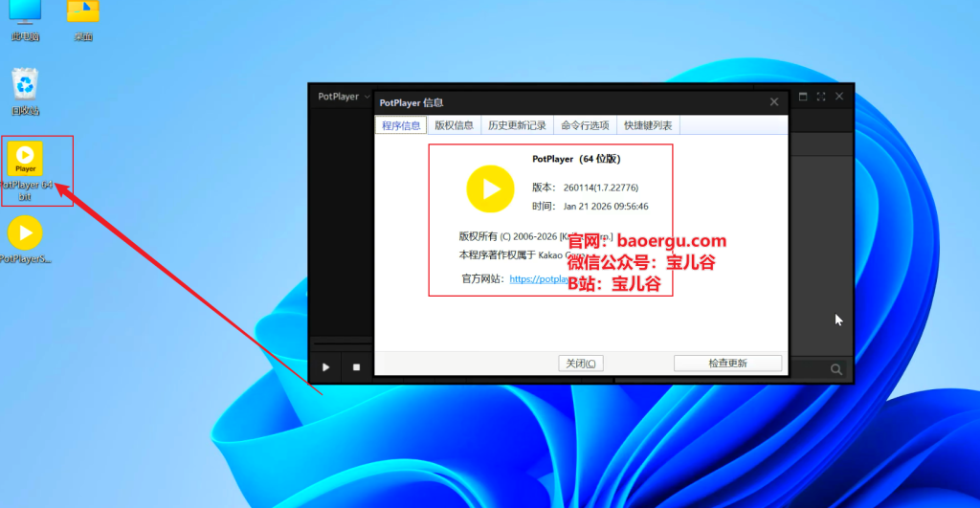Viewport: 980px width, 508px height.
Task: Open the official website potplayer link
Action: pyautogui.click(x=539, y=278)
